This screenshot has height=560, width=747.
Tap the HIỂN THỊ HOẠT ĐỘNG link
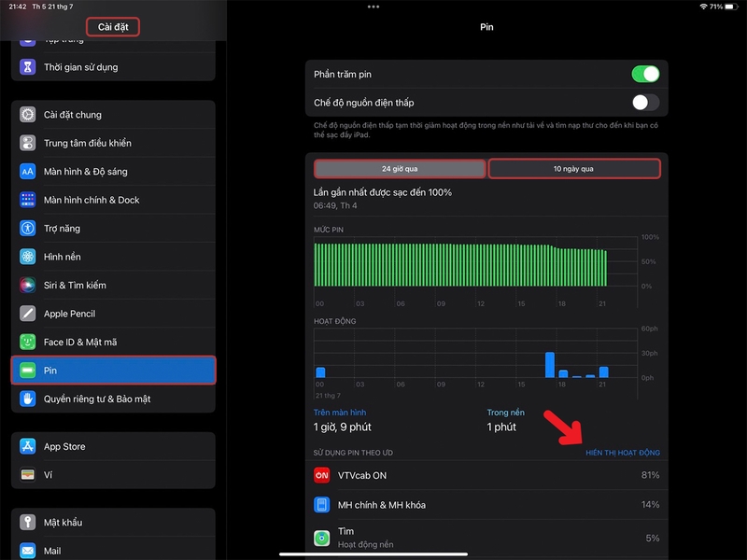(x=623, y=453)
